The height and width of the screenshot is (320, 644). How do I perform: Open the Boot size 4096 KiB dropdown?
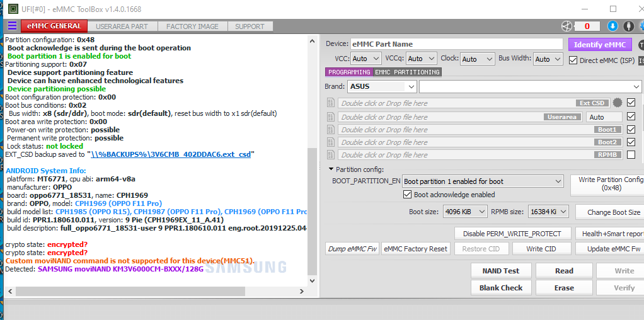click(x=465, y=212)
